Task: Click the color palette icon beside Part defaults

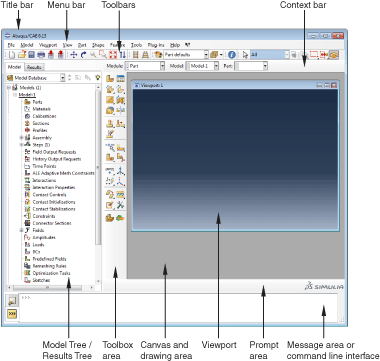Action: (158, 55)
